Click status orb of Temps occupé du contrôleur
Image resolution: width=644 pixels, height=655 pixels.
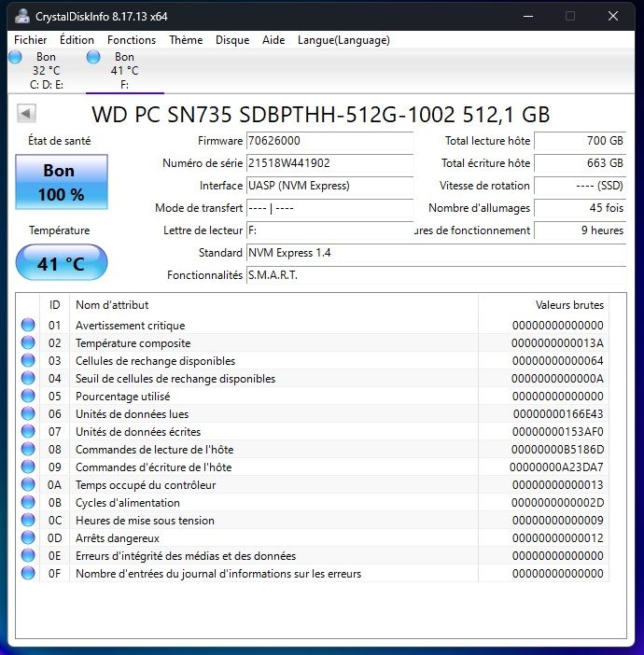[28, 485]
